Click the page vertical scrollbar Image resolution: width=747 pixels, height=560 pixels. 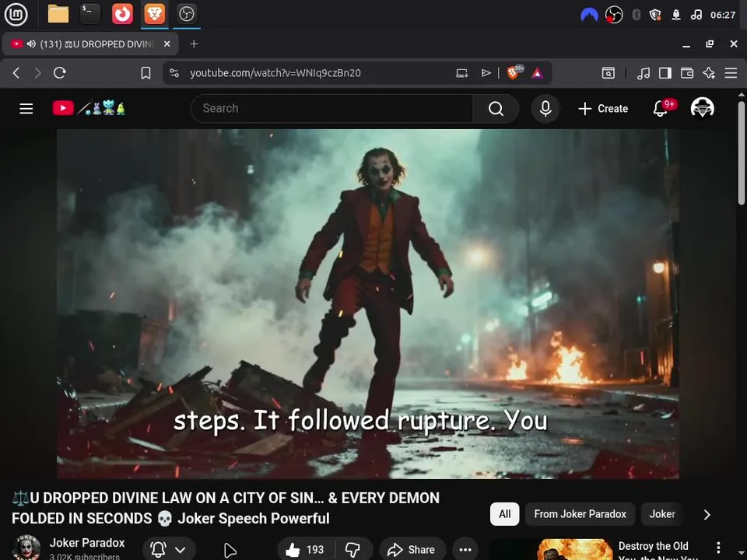pos(741,152)
